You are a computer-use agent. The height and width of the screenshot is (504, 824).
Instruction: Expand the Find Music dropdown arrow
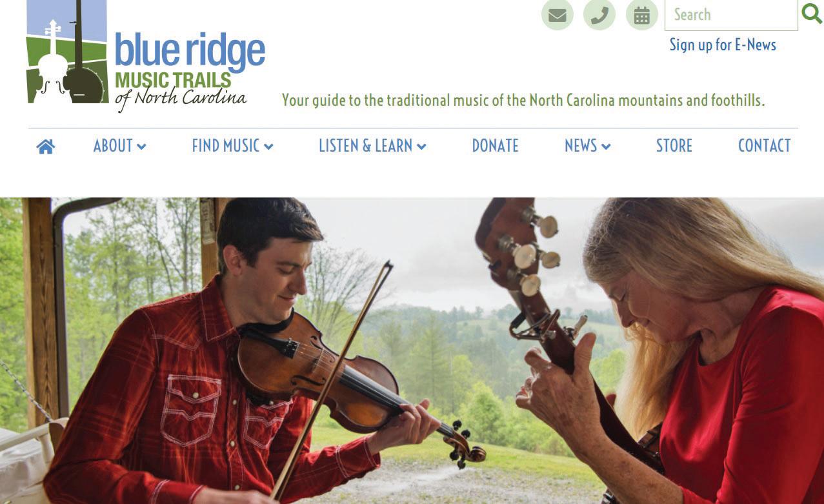click(x=268, y=147)
